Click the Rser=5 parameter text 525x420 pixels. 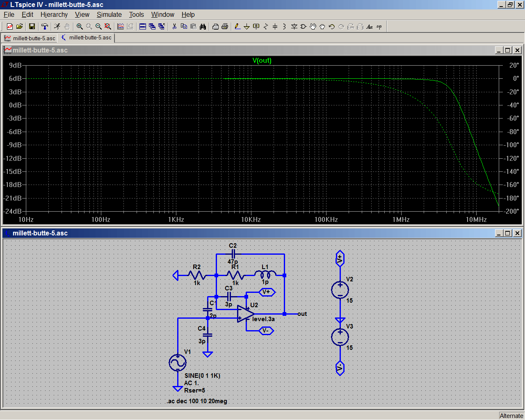[194, 390]
